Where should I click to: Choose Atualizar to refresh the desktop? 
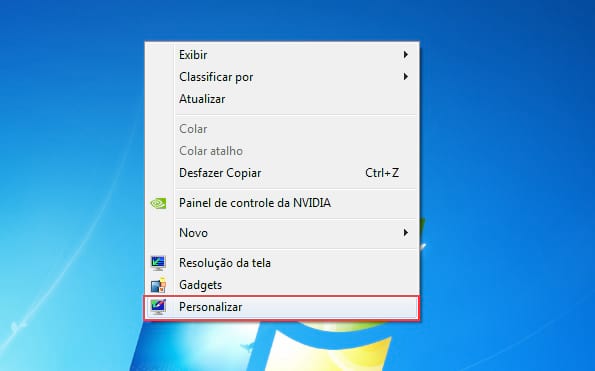pos(282,99)
